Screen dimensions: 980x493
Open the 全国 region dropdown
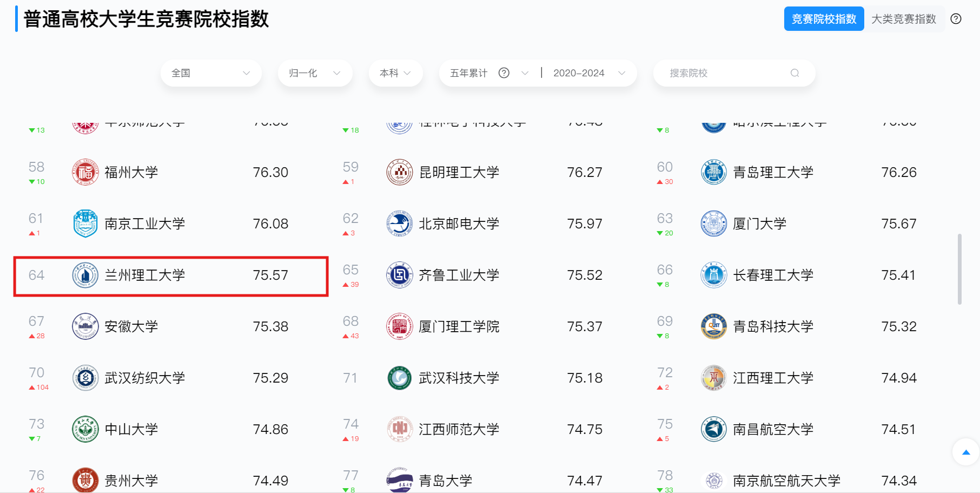tap(211, 73)
